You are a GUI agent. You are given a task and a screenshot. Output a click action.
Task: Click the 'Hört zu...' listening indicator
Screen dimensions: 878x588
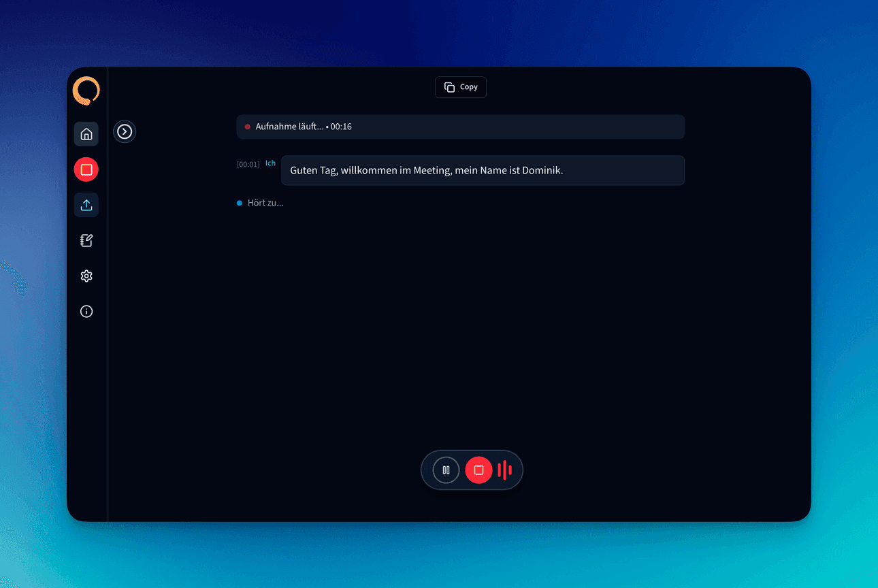pos(260,203)
